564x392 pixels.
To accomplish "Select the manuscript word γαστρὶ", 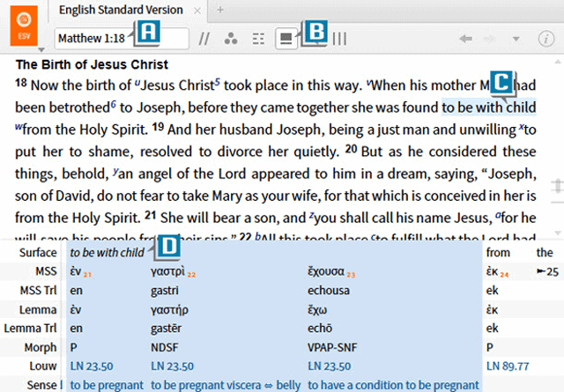I will (167, 271).
